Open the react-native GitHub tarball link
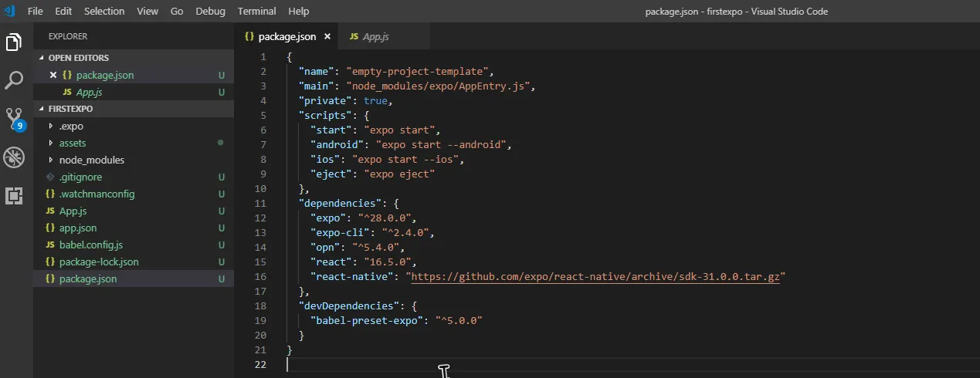Image resolution: width=980 pixels, height=378 pixels. click(595, 276)
